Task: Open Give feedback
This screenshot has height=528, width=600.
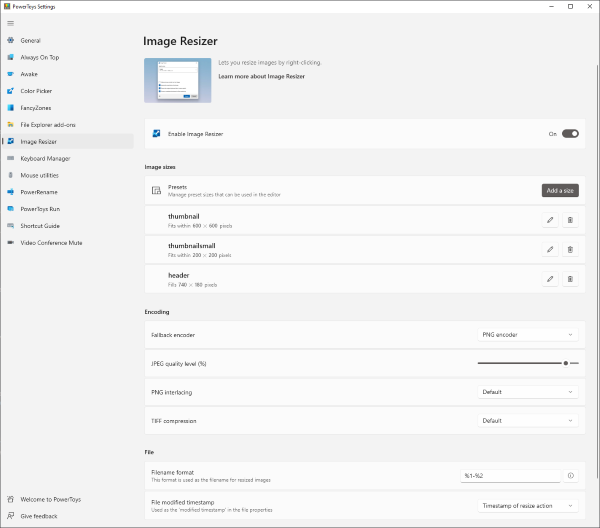Action: tap(68, 516)
